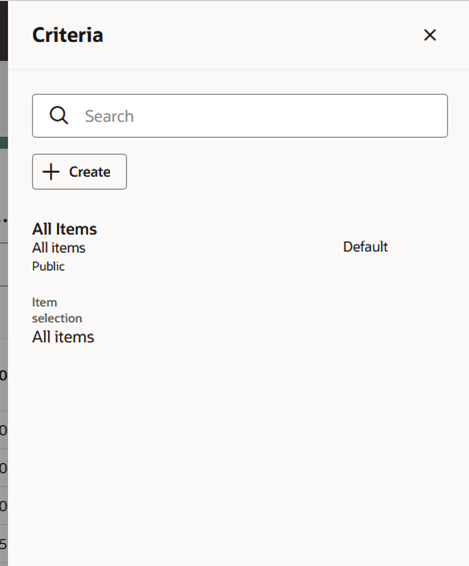
Task: Click the blank panel area below All items
Action: [x=238, y=455]
